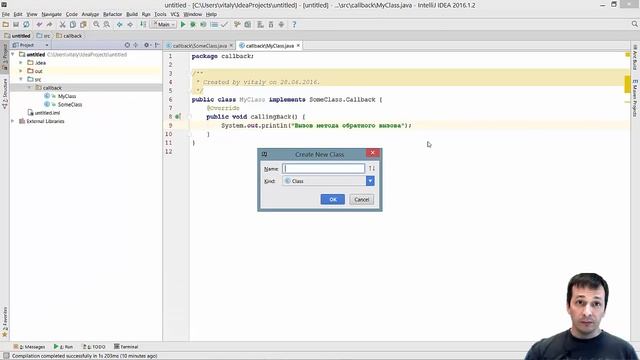Click the Search Everywhere magnifier icon
640x360 pixels.
(635, 24)
